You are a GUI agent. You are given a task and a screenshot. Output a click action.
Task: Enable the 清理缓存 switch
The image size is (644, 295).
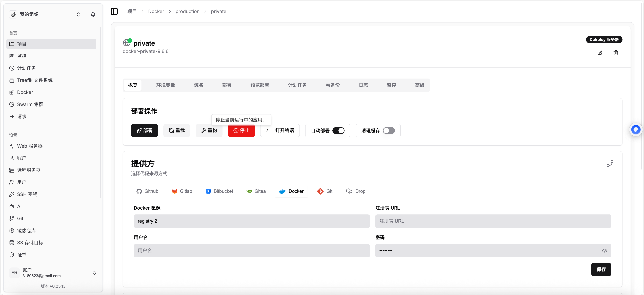[389, 131]
